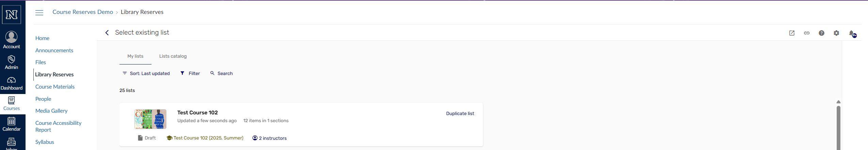Open the Filter options
Image resolution: width=868 pixels, height=150 pixels.
click(190, 73)
